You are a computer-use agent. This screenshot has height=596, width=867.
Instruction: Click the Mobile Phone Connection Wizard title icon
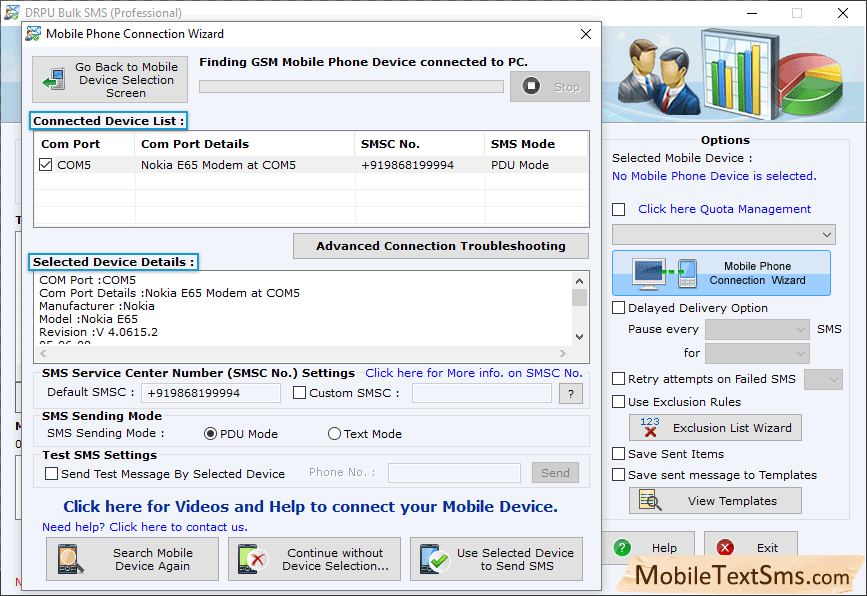[33, 34]
